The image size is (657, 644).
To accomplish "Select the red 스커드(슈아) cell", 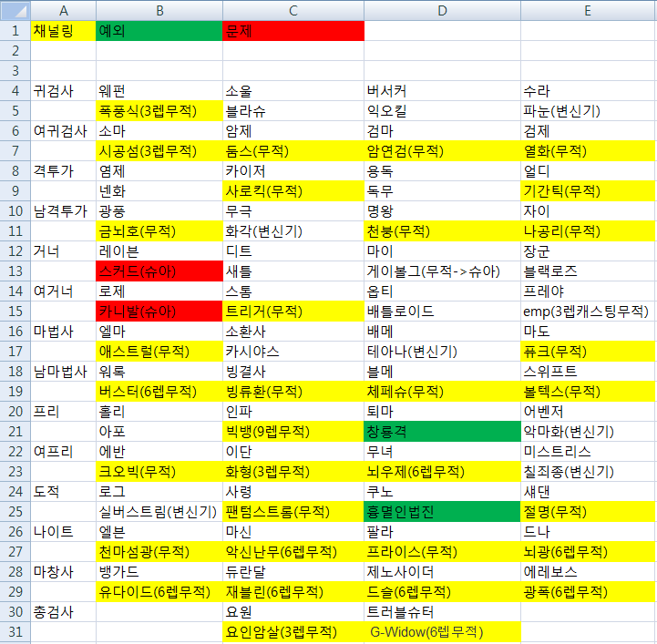I will [159, 271].
